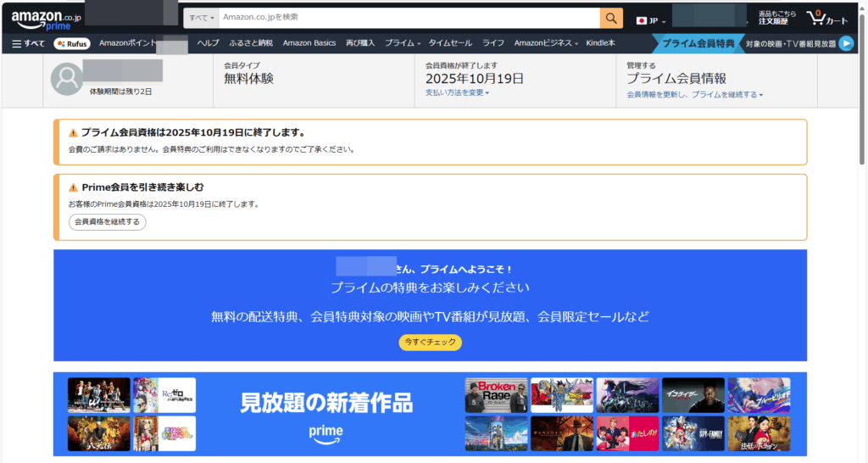Image resolution: width=868 pixels, height=463 pixels.
Task: Click the blue play arrow icon
Action: point(845,43)
